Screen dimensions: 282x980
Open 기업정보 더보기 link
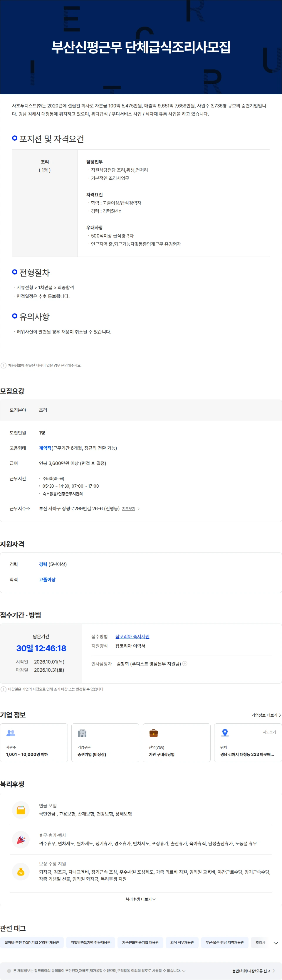266,715
